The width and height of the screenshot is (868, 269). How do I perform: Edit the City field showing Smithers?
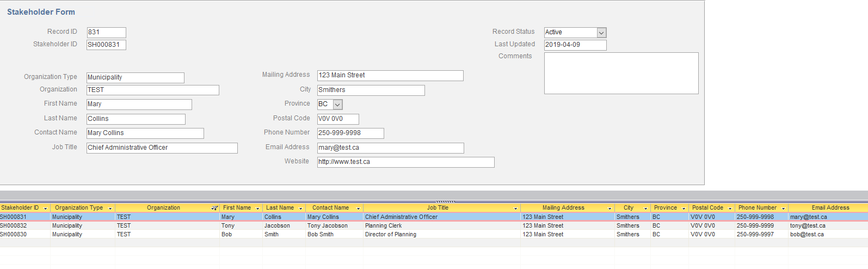coord(371,90)
